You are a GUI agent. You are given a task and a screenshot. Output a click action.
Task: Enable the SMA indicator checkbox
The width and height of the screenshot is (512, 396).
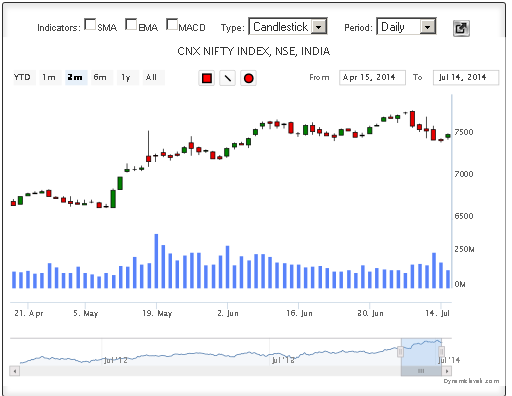click(x=90, y=24)
